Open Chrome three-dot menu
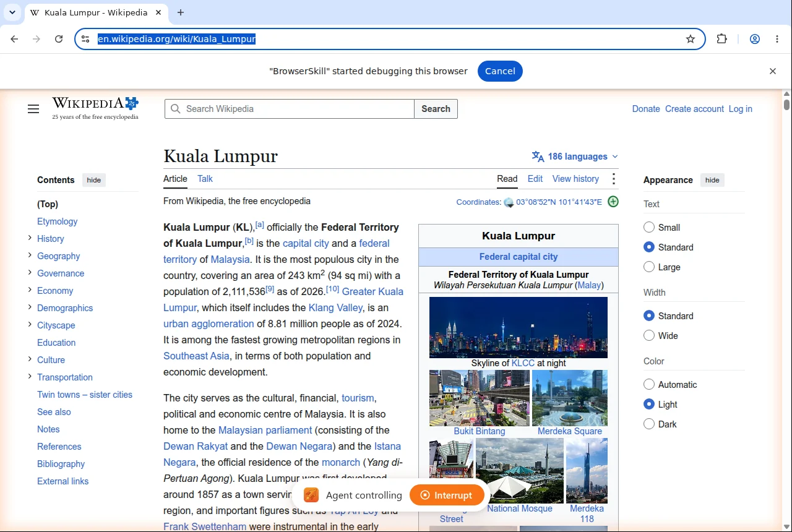Viewport: 792px width, 532px height. pyautogui.click(x=778, y=39)
